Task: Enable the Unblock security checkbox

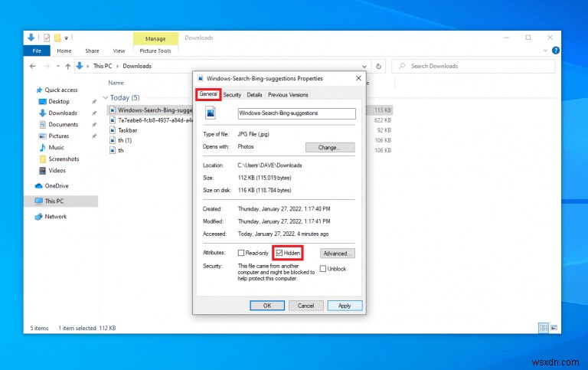Action: pos(323,269)
